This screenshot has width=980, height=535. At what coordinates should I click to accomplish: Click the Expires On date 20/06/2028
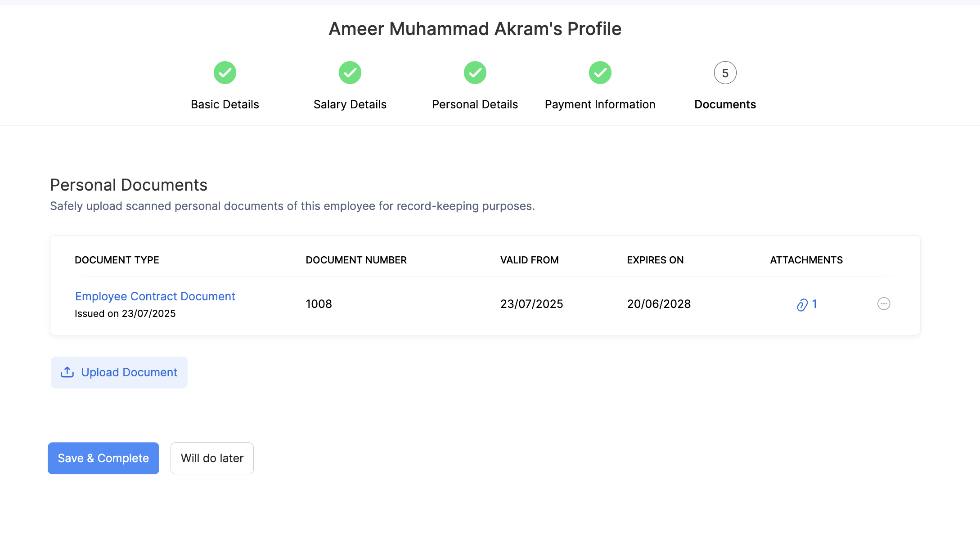coord(659,304)
